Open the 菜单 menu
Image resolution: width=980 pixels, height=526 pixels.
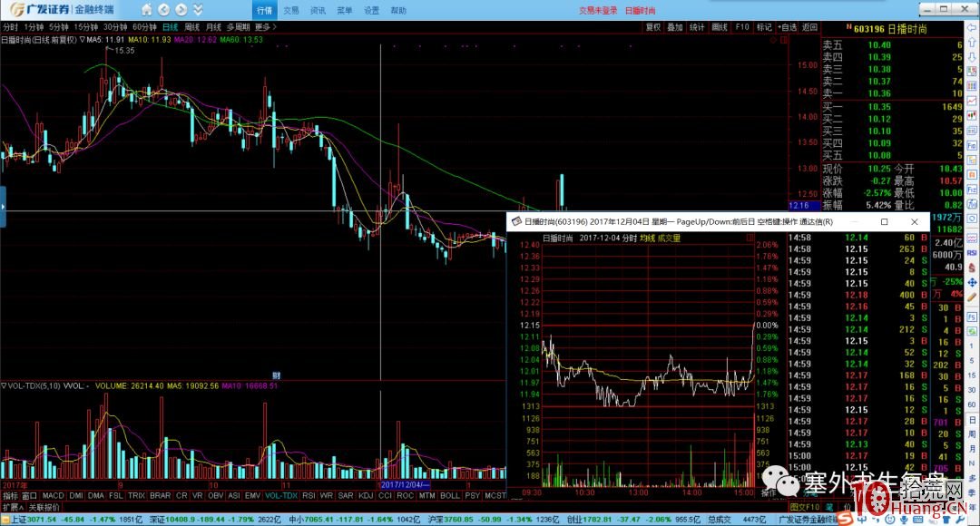[x=345, y=10]
